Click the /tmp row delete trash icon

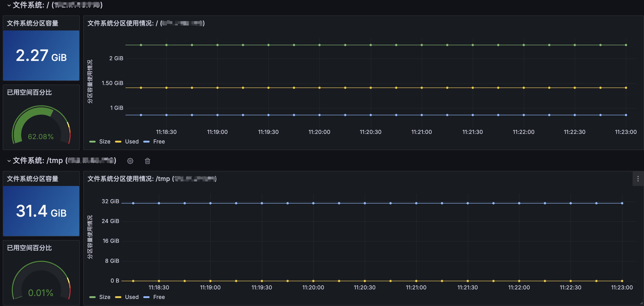click(x=148, y=161)
